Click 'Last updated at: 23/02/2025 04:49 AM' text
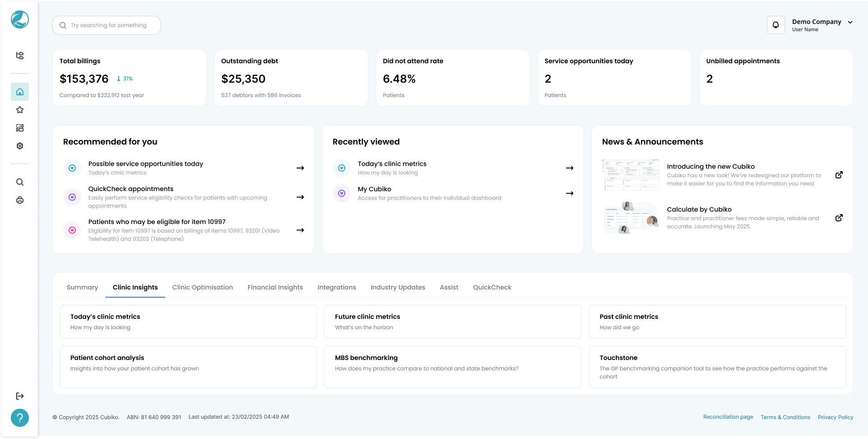This screenshot has height=439, width=868. 239,417
